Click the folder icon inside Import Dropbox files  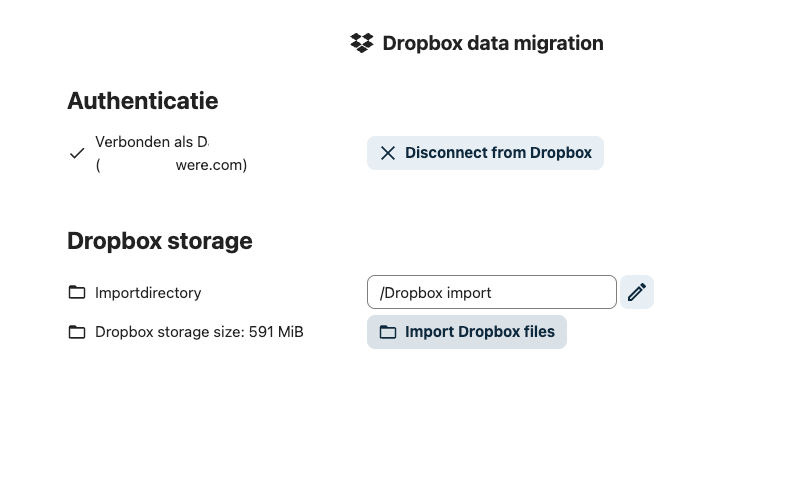pyautogui.click(x=388, y=332)
